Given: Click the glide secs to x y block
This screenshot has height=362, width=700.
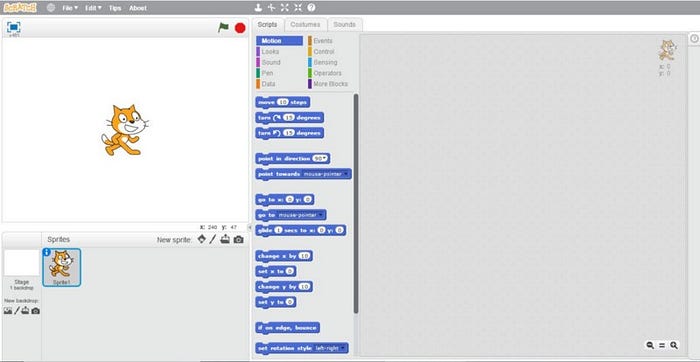Looking at the screenshot, I should (x=301, y=230).
